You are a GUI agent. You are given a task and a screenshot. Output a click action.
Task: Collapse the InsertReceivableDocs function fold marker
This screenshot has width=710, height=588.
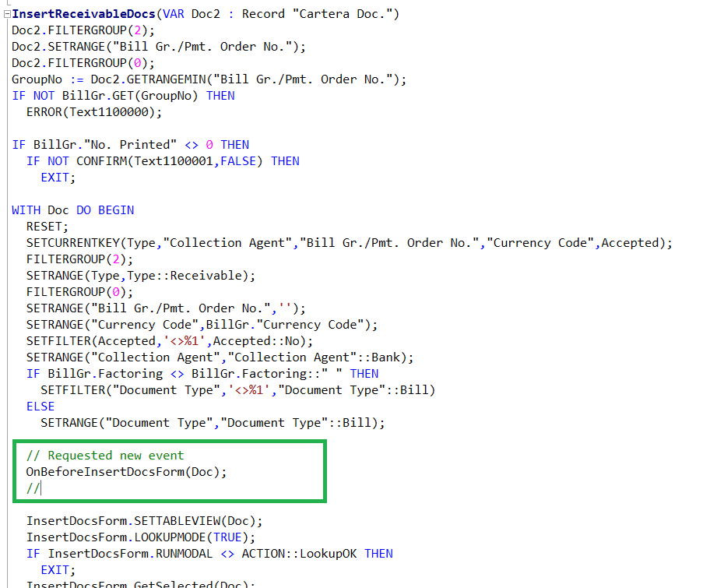click(x=5, y=13)
